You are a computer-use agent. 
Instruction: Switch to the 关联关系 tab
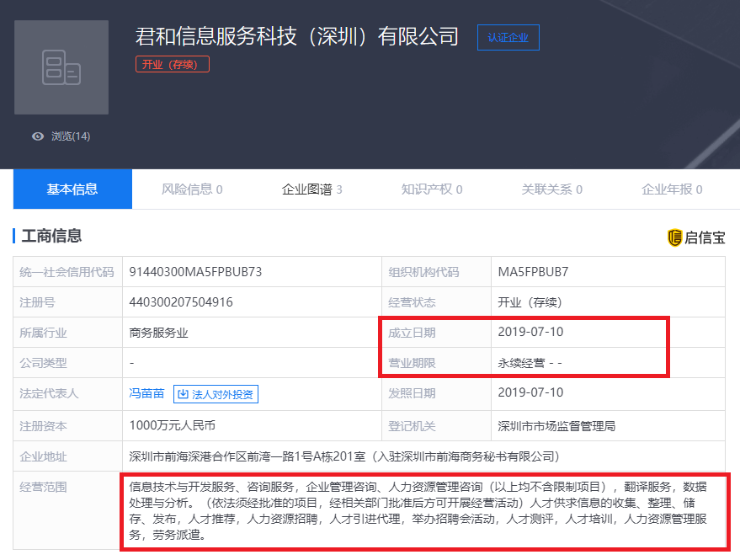[x=551, y=189]
